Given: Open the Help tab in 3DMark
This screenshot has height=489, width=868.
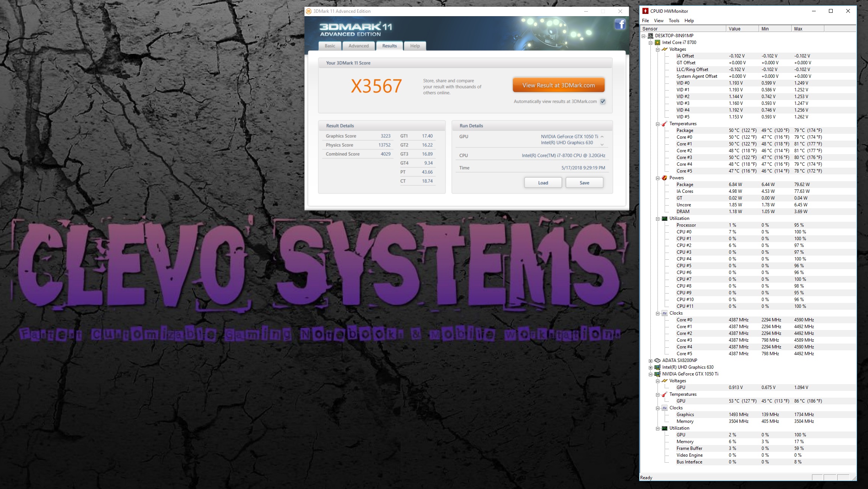Looking at the screenshot, I should point(415,46).
